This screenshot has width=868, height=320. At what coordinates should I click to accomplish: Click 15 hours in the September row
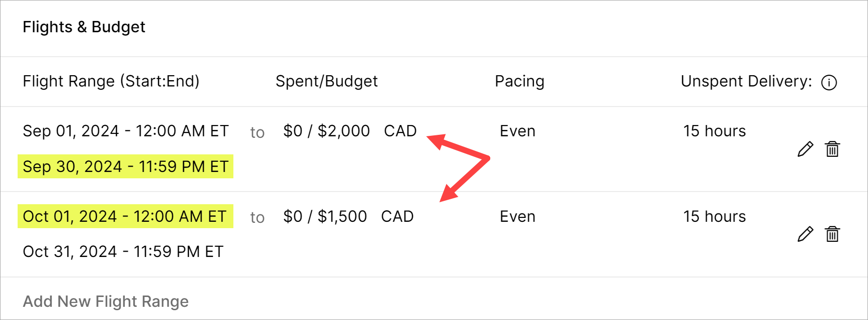tap(714, 131)
